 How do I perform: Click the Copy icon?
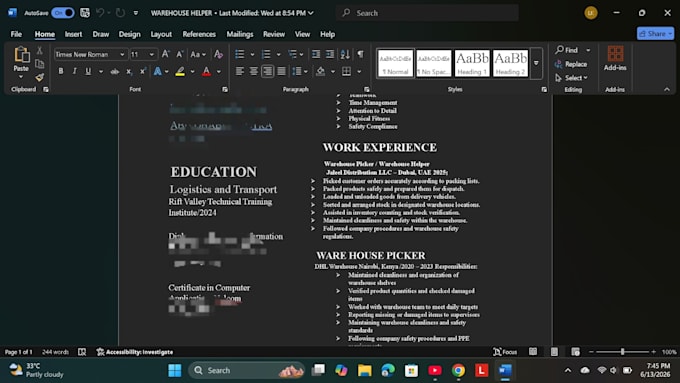[39, 64]
